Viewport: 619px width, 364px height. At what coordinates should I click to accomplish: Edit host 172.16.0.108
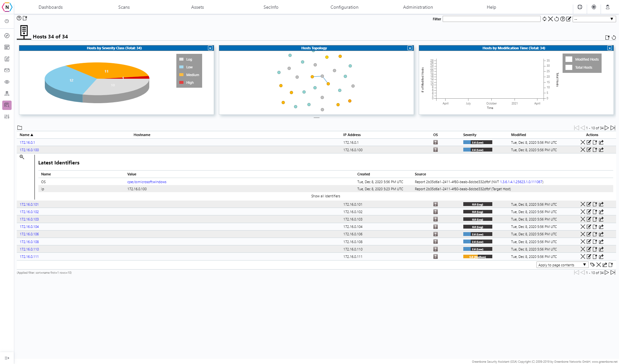click(x=589, y=241)
